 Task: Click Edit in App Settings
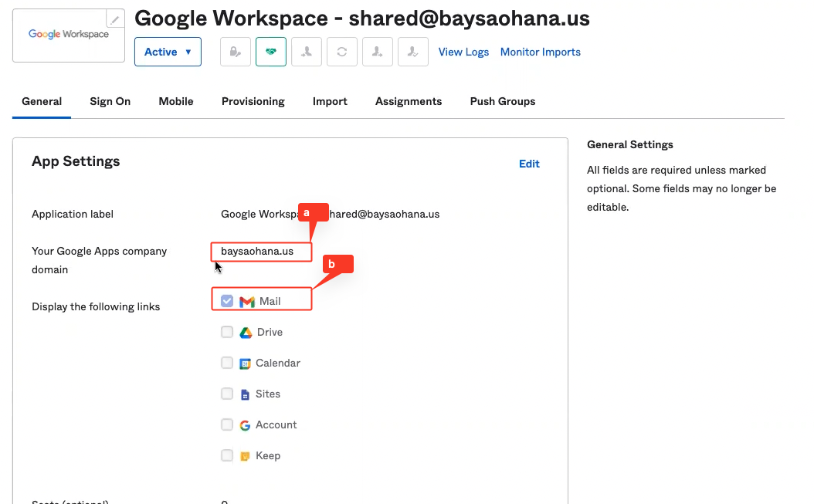pyautogui.click(x=529, y=164)
